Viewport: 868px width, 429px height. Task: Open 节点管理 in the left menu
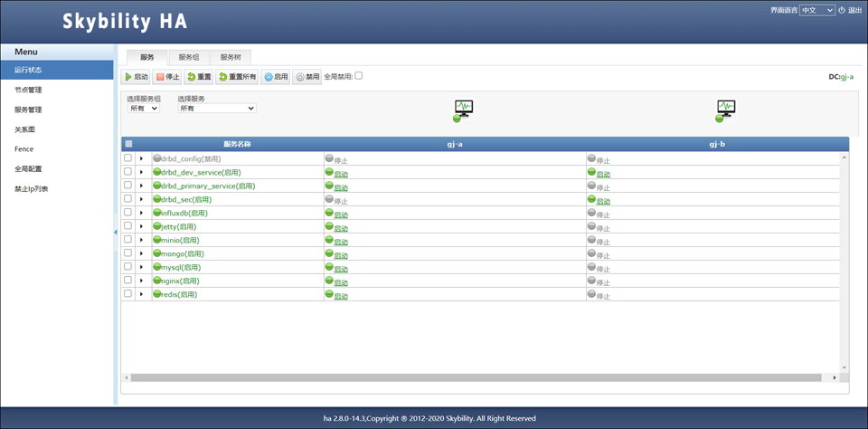coord(28,90)
